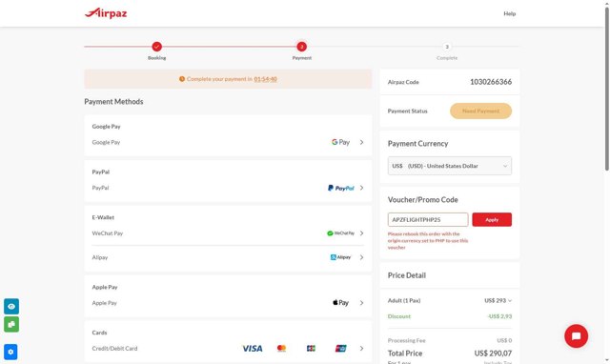Viewport: 610px width, 364px height.
Task: Click the voucher error message text
Action: click(x=428, y=240)
